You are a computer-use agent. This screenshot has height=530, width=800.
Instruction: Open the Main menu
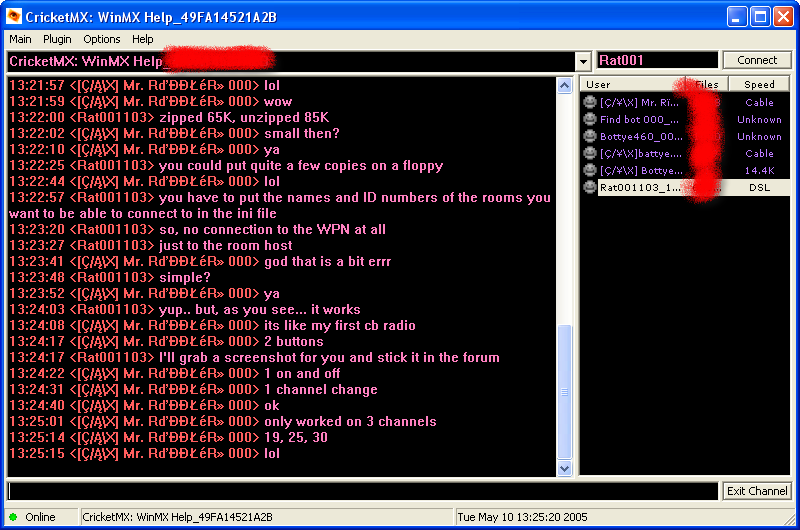tap(20, 39)
